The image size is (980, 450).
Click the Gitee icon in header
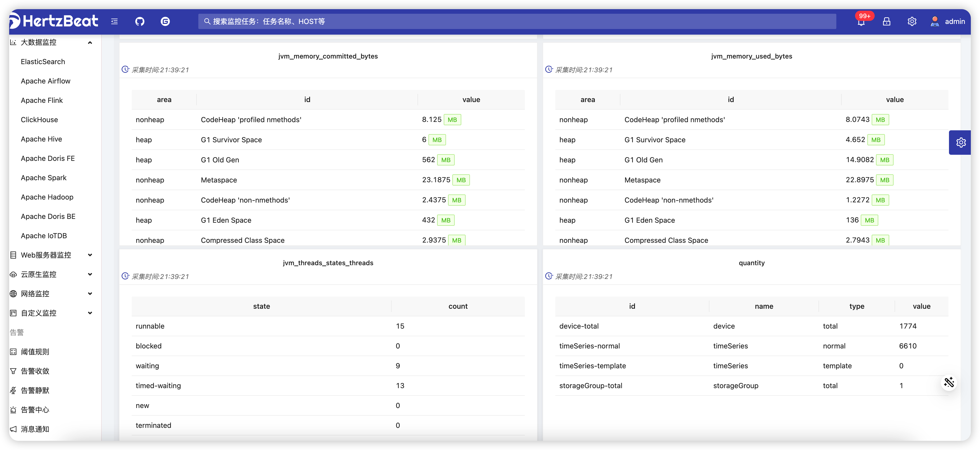[x=165, y=21]
